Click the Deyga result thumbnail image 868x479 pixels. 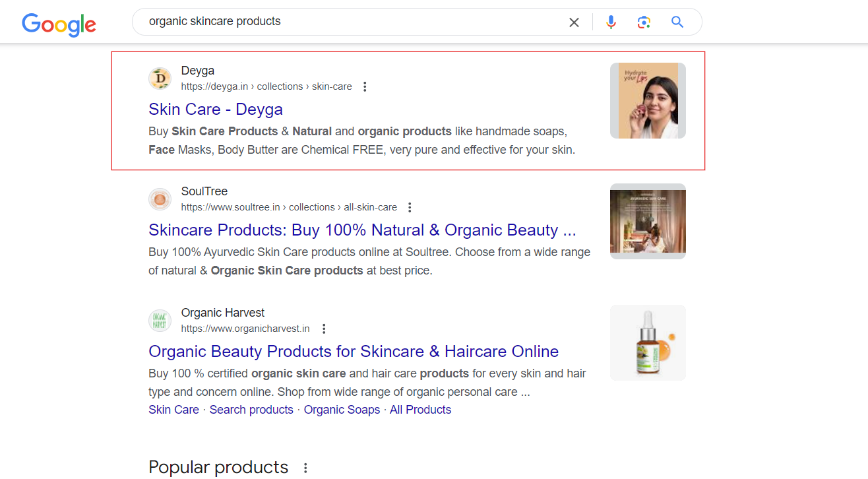click(647, 100)
